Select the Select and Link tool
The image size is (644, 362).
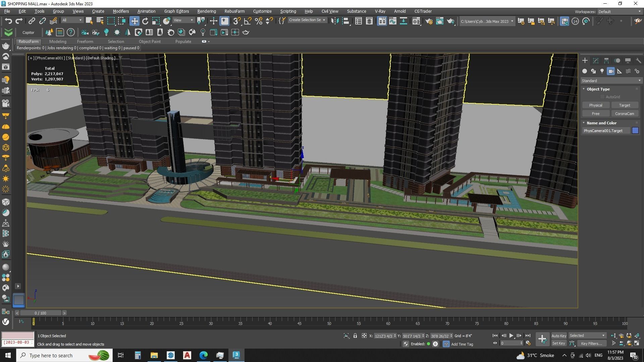pyautogui.click(x=32, y=21)
